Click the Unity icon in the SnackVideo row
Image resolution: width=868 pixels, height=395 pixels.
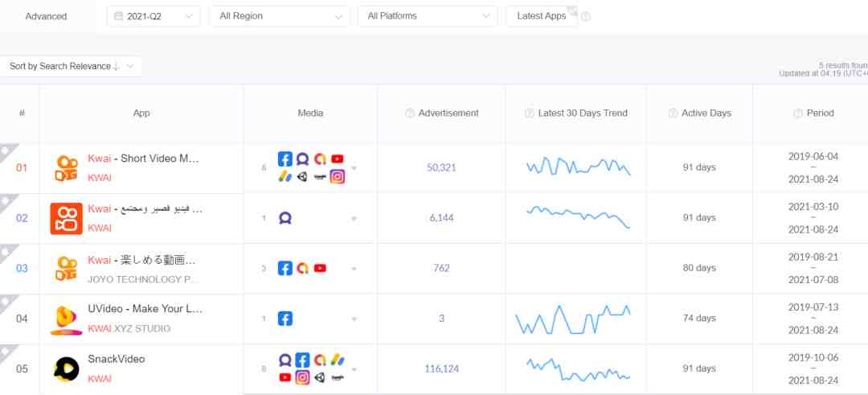(319, 378)
